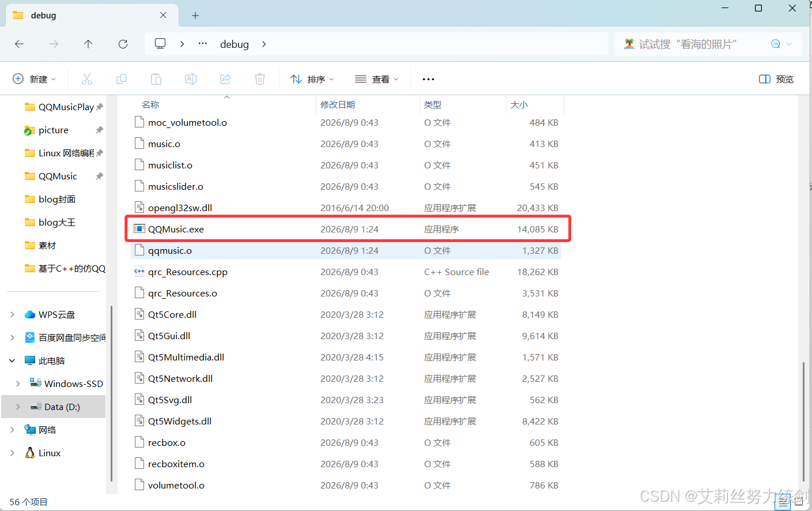Click the Copy icon in the toolbar

click(x=122, y=79)
